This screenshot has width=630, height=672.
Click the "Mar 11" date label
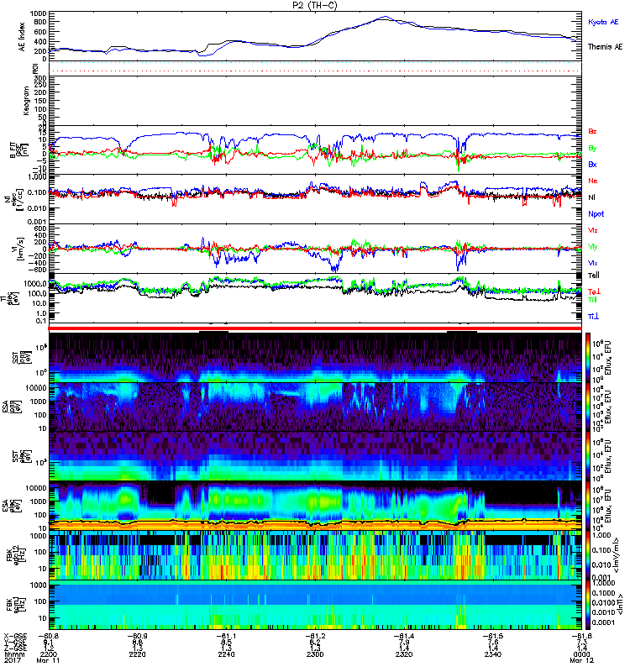(48, 661)
